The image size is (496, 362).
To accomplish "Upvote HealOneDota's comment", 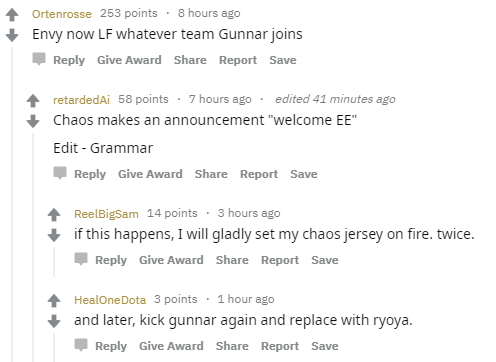I will pyautogui.click(x=54, y=301).
